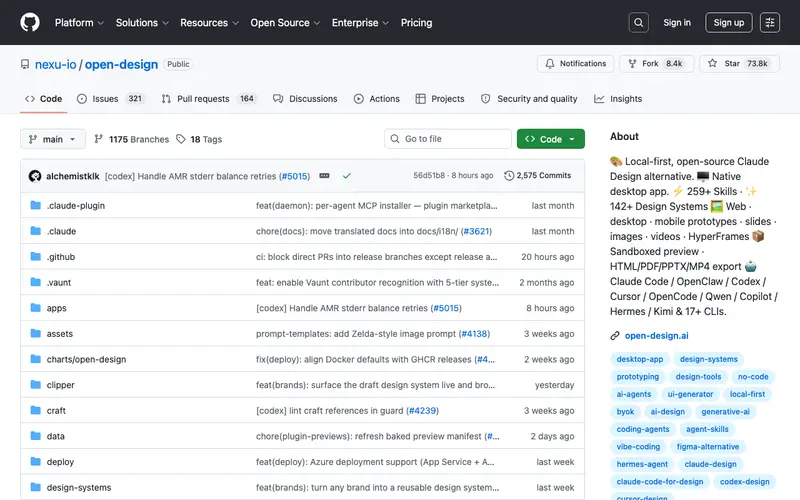Switch to the Code tab
Image resolution: width=800 pixels, height=500 pixels.
[44, 99]
